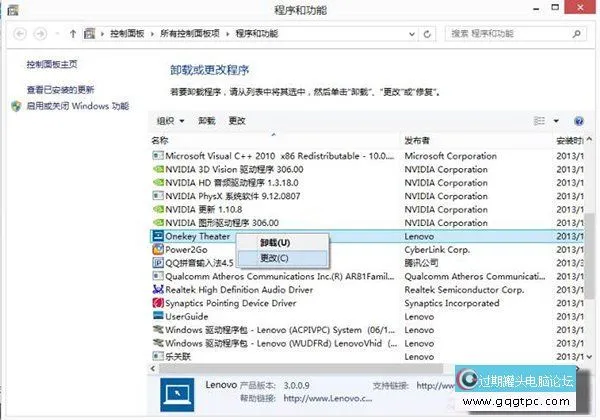Click the QQ拼音输入法 program icon

coord(157,263)
